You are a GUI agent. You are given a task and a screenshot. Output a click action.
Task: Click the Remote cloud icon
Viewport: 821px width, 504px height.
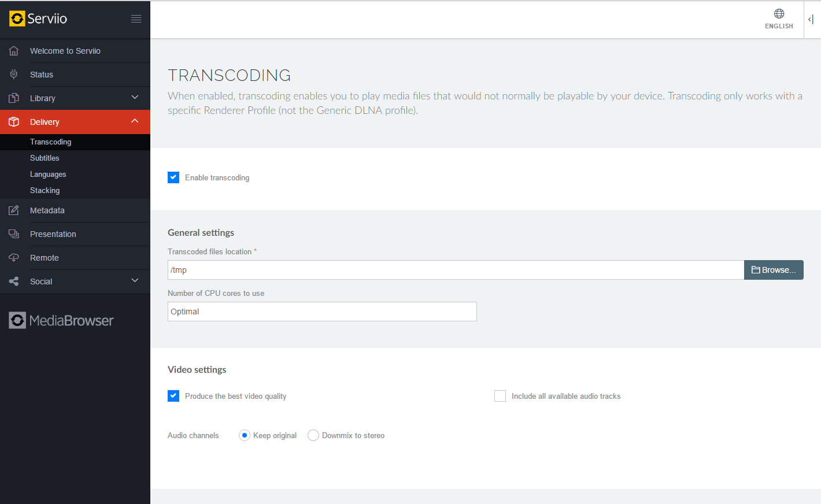pos(14,258)
